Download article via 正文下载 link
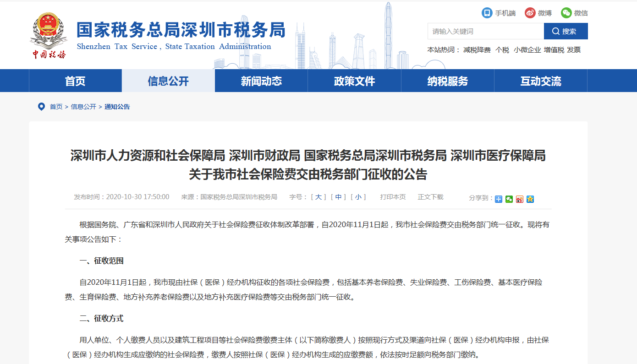 (x=430, y=197)
